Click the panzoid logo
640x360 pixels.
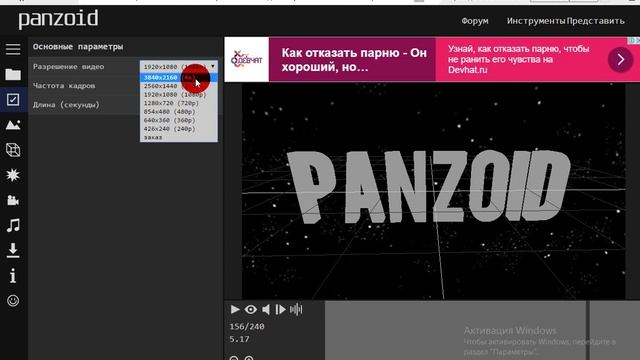coord(58,19)
